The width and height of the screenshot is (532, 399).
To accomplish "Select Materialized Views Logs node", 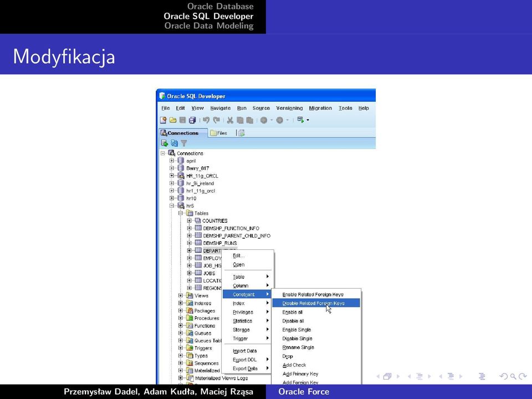I will pyautogui.click(x=221, y=378).
